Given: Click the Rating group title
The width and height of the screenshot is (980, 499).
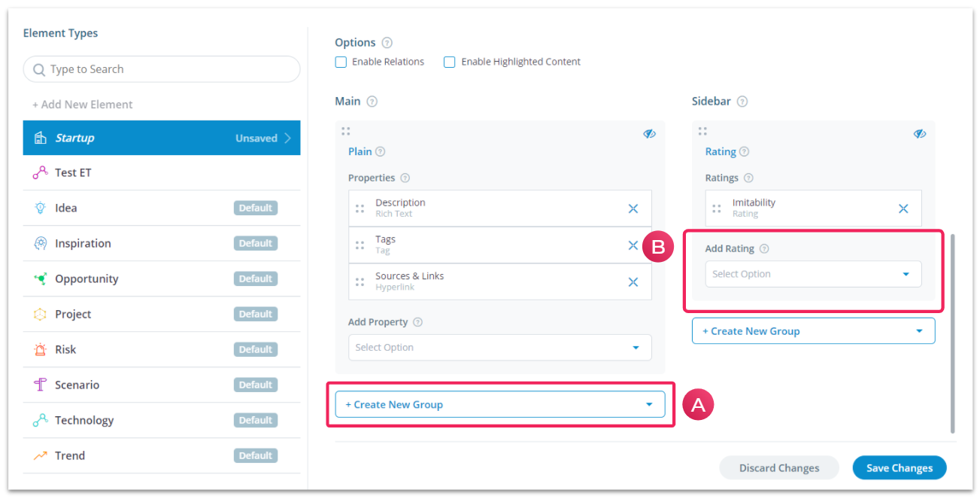Looking at the screenshot, I should 721,151.
